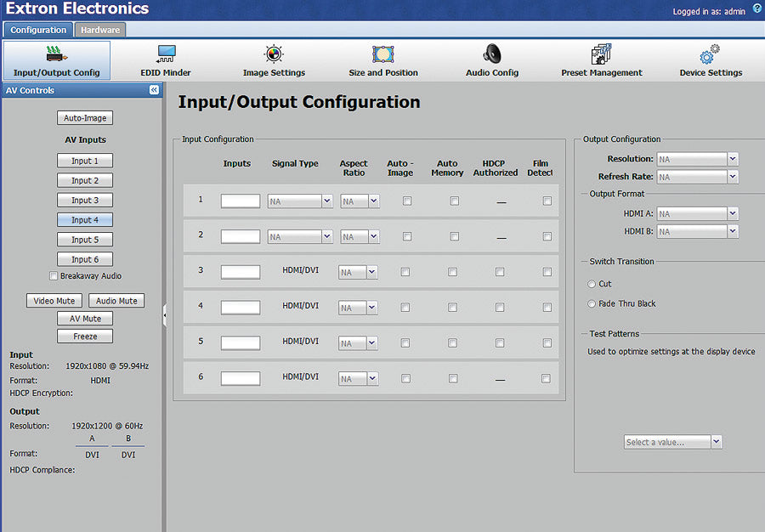Open the HDMI B output format dropdown
Viewport: 765px width, 532px height.
[x=698, y=232]
